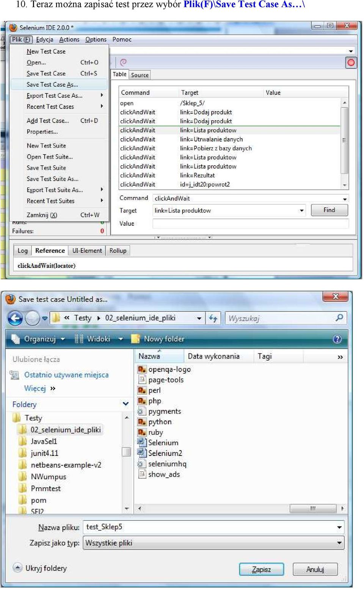364x589 pixels.
Task: Open the Plik (F) menu
Action: (x=21, y=39)
